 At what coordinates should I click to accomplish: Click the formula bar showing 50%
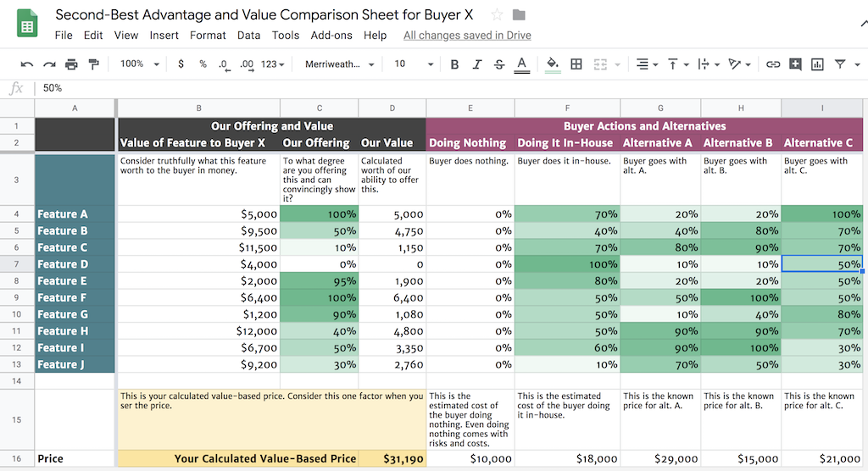point(451,88)
